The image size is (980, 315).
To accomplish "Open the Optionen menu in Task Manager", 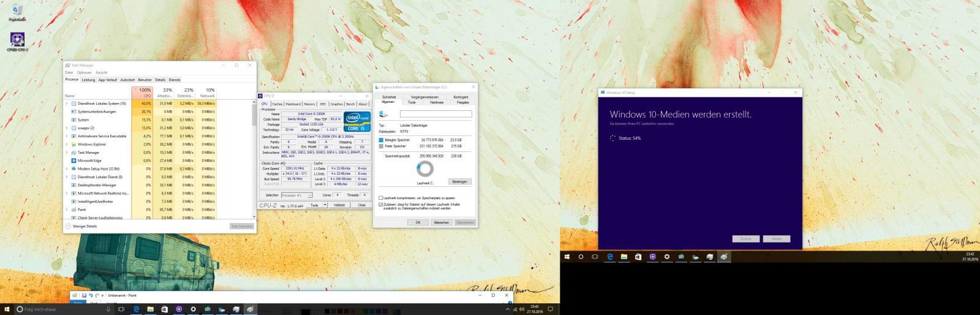I will click(84, 72).
